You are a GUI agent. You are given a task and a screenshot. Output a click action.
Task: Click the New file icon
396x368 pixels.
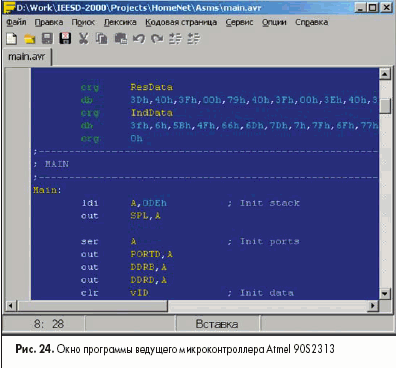point(12,39)
